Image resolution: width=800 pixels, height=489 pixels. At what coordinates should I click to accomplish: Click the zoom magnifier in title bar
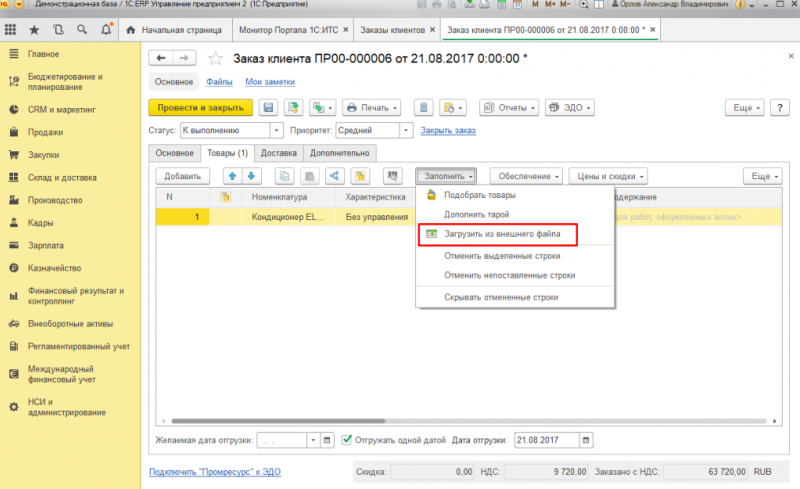pos(584,4)
